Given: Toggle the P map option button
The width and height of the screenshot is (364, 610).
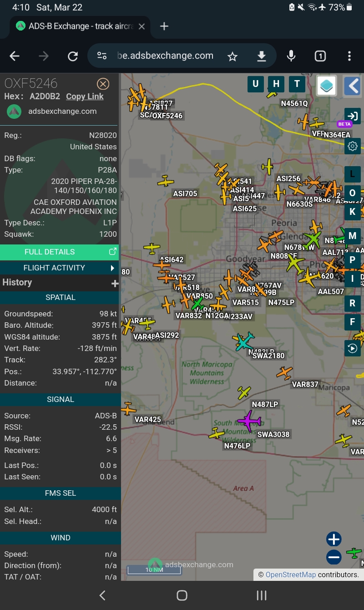Looking at the screenshot, I should 352,260.
